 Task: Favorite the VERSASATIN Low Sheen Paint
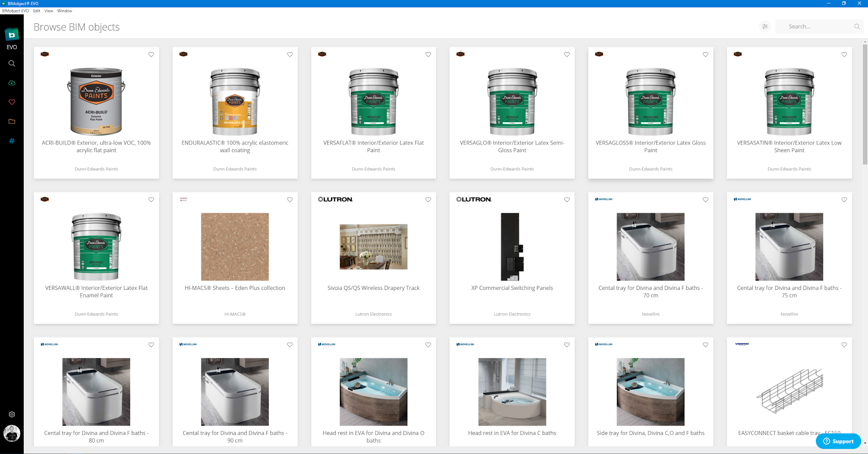coord(844,55)
